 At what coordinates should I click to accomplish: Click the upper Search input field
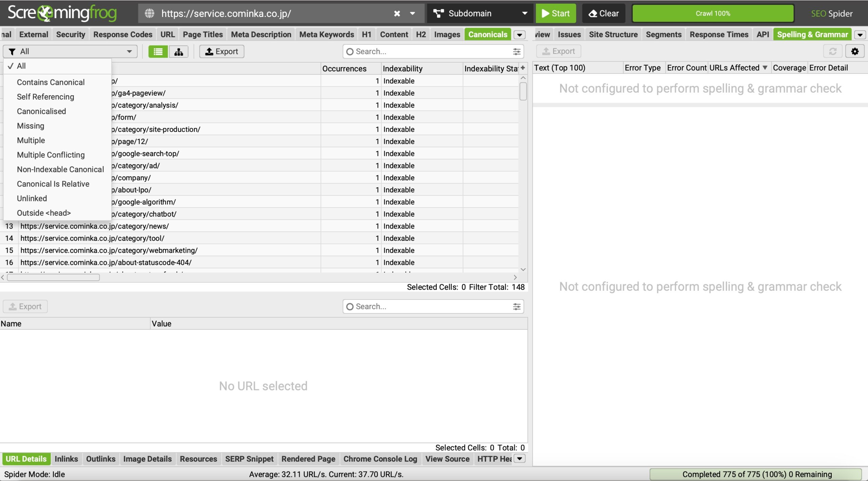click(x=431, y=52)
